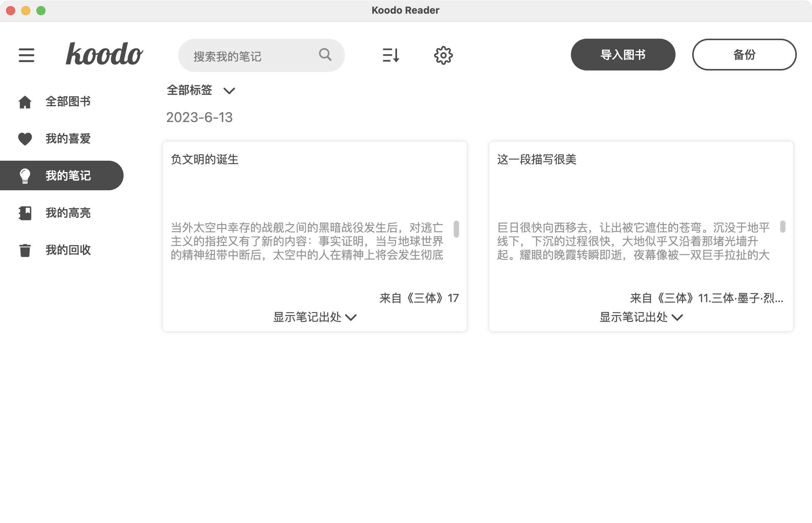Click 导入图书 button
812x523 pixels.
pyautogui.click(x=623, y=55)
